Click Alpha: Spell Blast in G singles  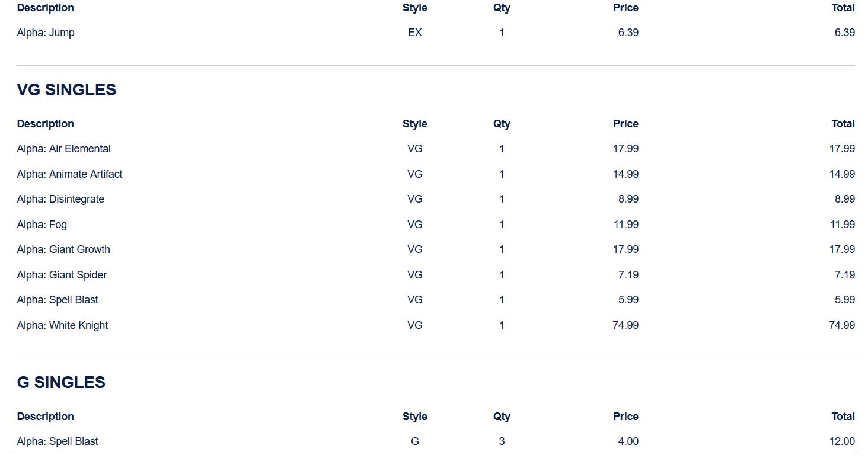coord(58,441)
